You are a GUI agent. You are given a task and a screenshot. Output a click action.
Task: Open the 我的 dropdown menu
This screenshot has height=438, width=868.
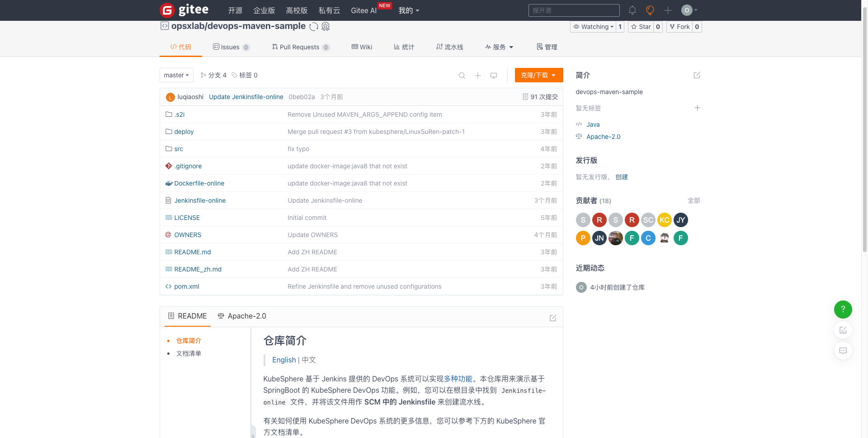[409, 10]
